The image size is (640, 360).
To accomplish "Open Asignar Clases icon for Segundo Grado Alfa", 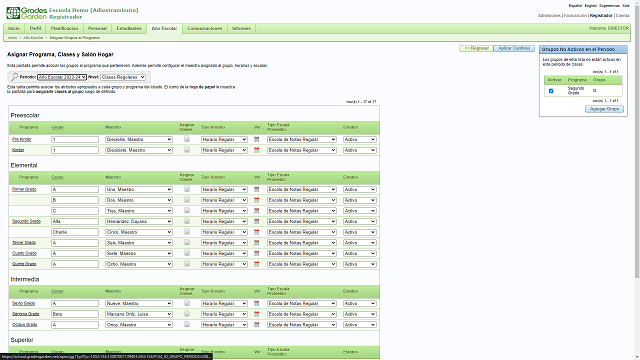I will pyautogui.click(x=187, y=221).
